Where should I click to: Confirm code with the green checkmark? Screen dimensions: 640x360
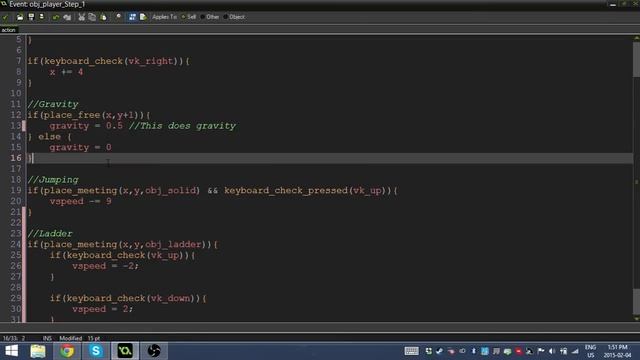click(x=5, y=17)
